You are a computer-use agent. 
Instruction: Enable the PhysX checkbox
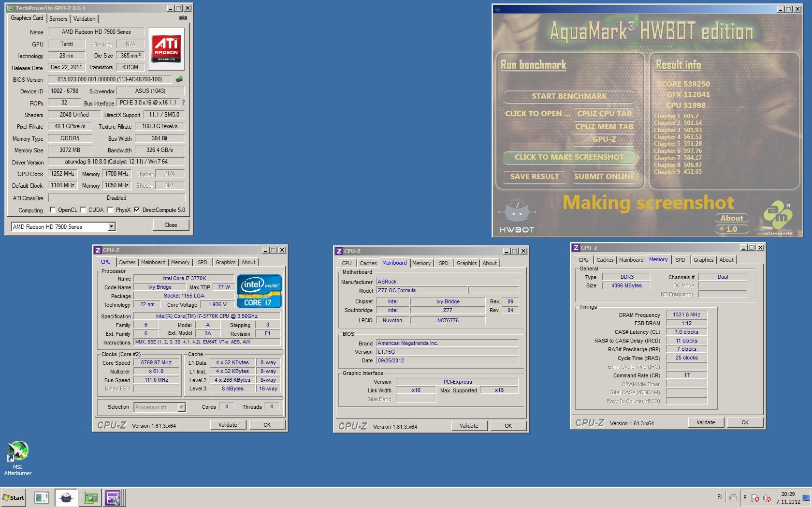[111, 210]
